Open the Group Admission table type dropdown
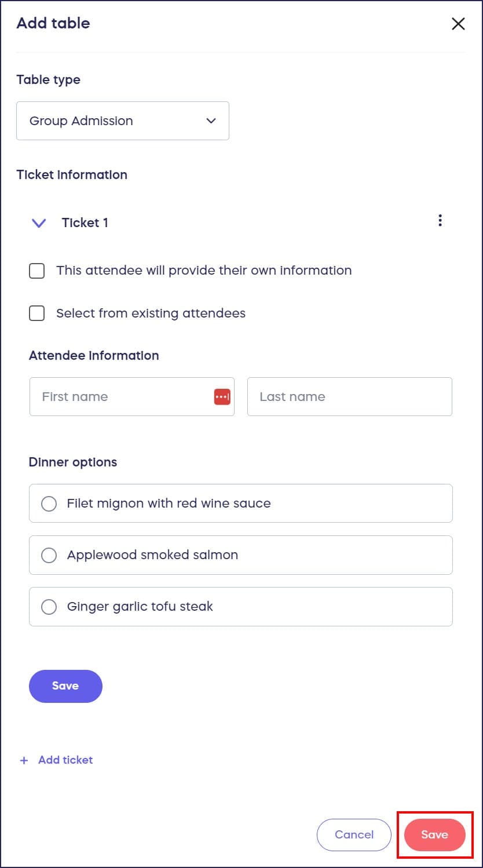Screen dimensions: 483x868 (x=122, y=121)
